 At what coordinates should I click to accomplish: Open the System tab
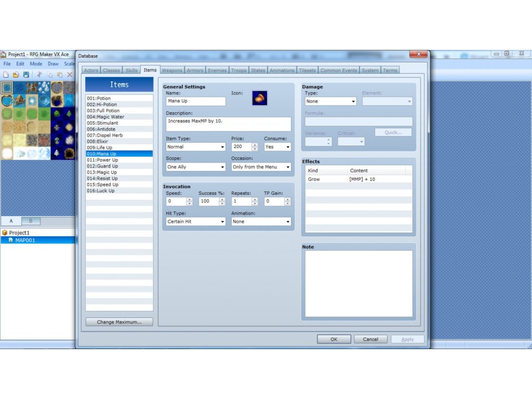370,70
